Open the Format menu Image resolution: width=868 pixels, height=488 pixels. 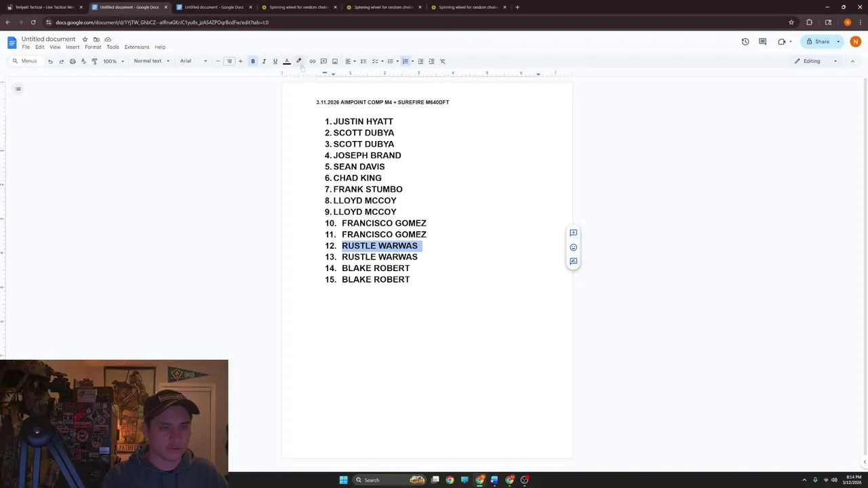click(93, 47)
